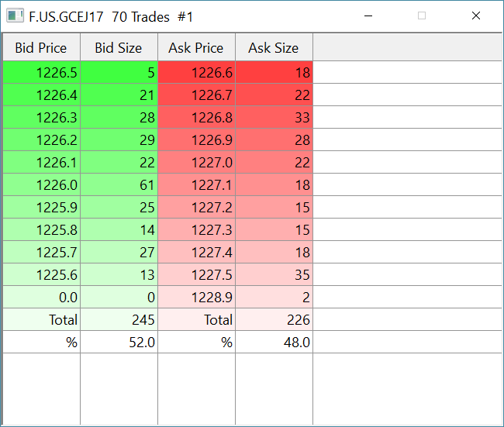Screen dimensions: 504x427
Task: Select ask price 1228.9
Action: click(196, 298)
